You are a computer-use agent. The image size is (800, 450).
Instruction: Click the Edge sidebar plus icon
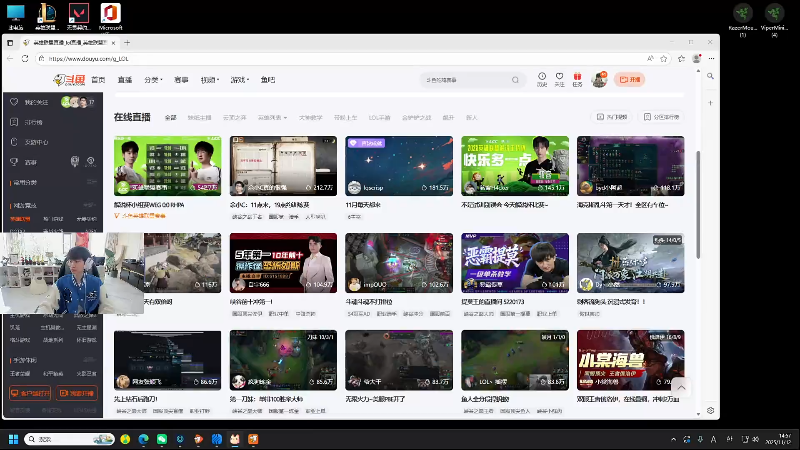tap(710, 103)
